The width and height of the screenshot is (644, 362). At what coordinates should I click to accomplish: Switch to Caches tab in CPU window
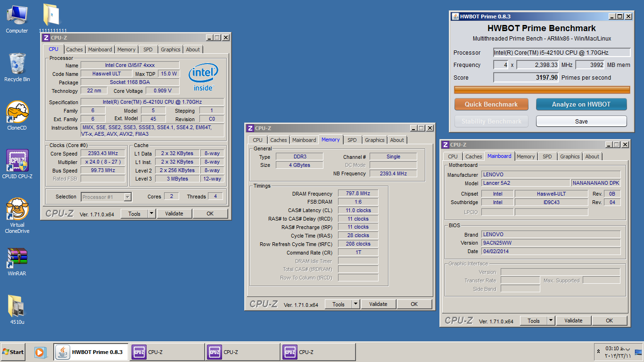click(x=74, y=49)
